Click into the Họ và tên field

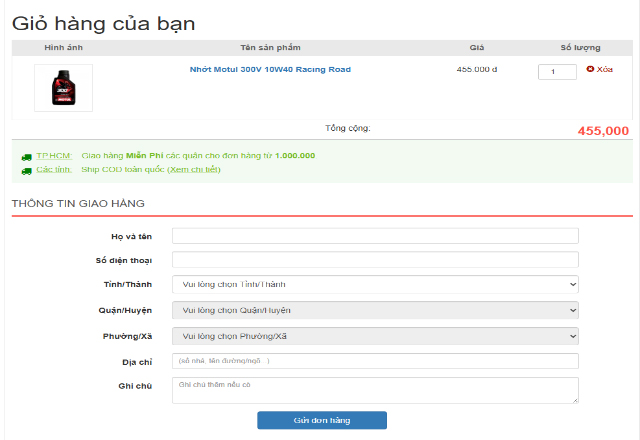[x=375, y=236]
